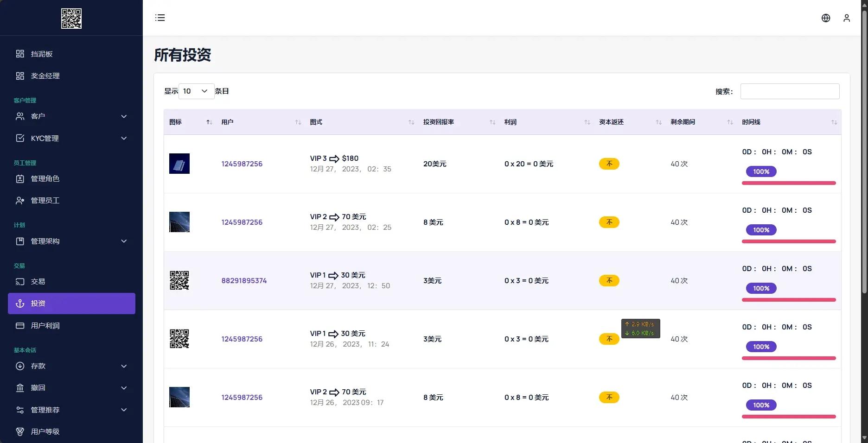This screenshot has height=443, width=868.
Task: Sort by 利润 column arrows
Action: pos(587,122)
